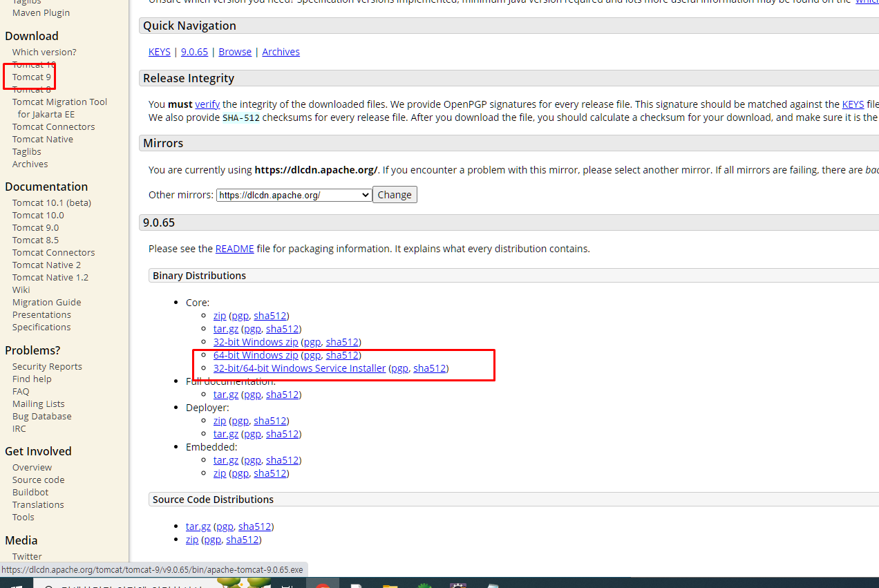
Task: Open Tomcat Native under Download
Action: [43, 139]
